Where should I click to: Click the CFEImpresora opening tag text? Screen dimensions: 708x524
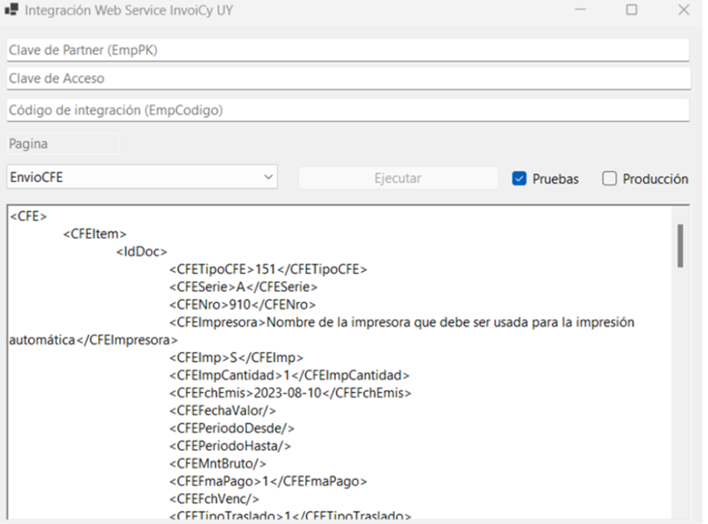[x=218, y=322]
